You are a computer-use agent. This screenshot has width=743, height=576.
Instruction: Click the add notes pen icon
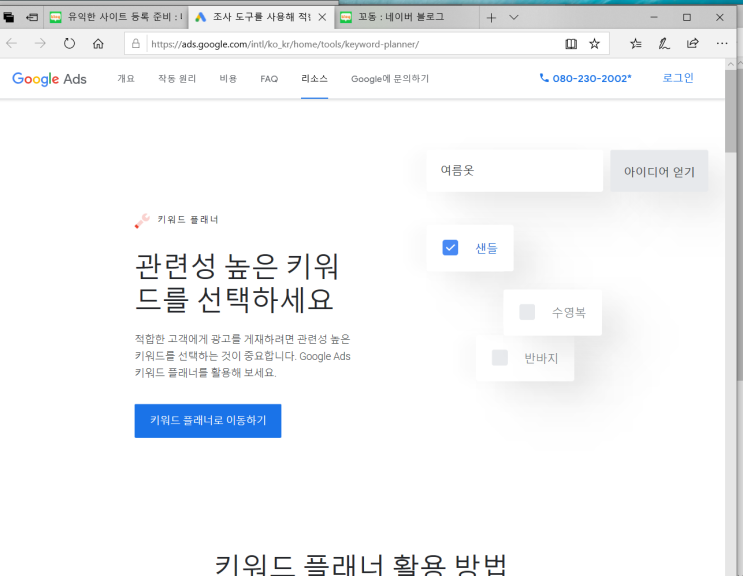point(664,44)
